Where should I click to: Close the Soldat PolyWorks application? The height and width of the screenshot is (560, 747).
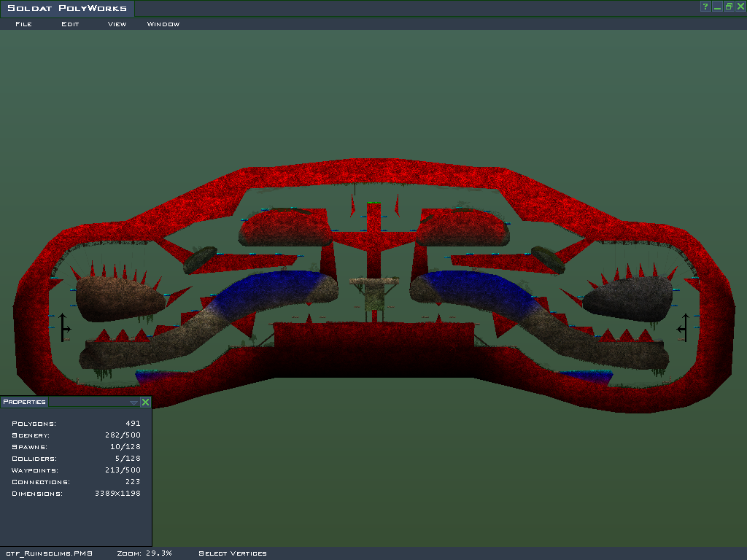[x=740, y=7]
